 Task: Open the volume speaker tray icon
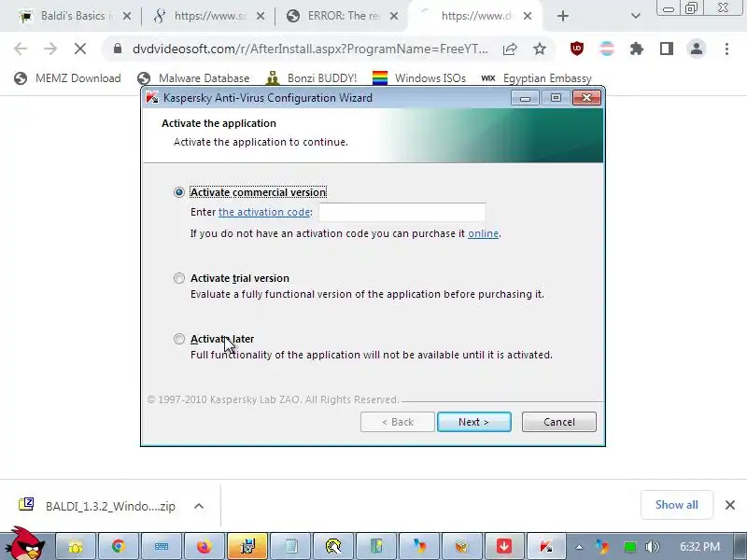(652, 547)
